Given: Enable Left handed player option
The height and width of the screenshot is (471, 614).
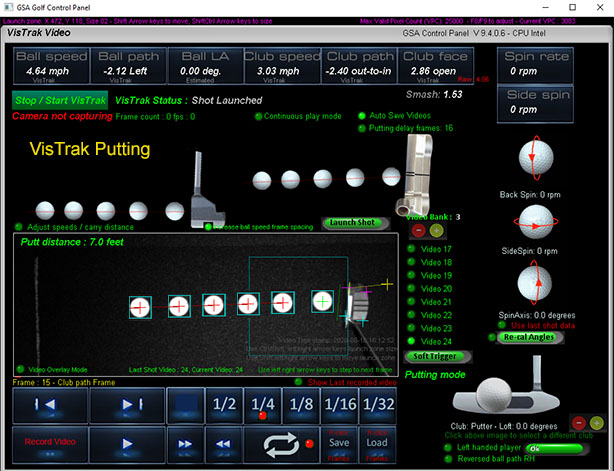Looking at the screenshot, I should (x=448, y=448).
